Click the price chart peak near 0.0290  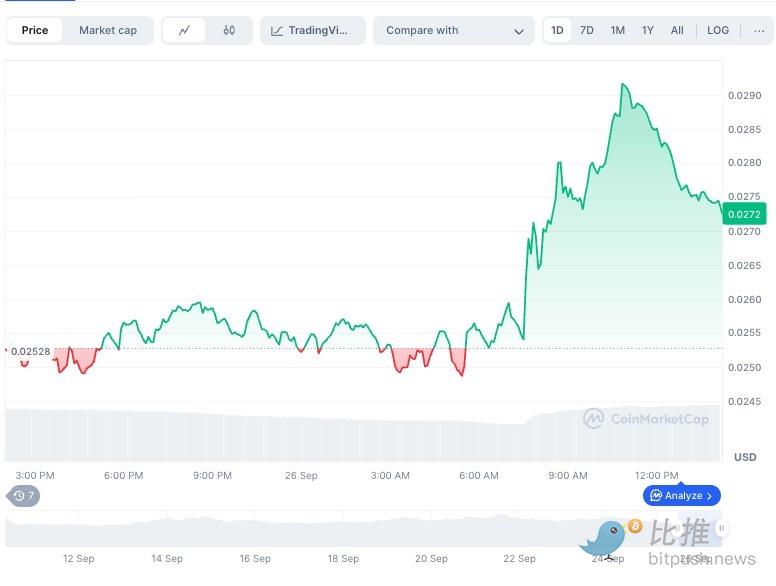(624, 86)
